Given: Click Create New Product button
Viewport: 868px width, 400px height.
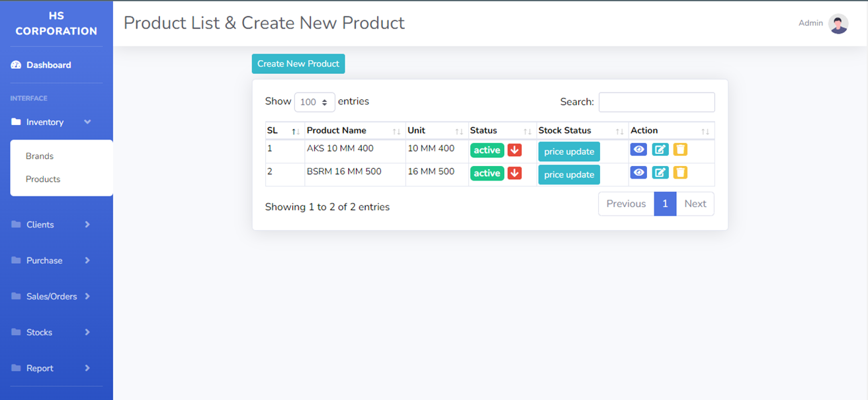Looking at the screenshot, I should tap(298, 63).
